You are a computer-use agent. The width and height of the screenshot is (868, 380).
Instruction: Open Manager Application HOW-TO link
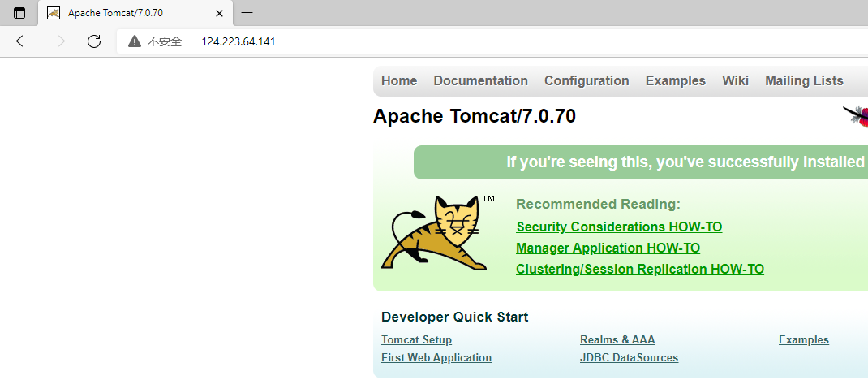[608, 248]
